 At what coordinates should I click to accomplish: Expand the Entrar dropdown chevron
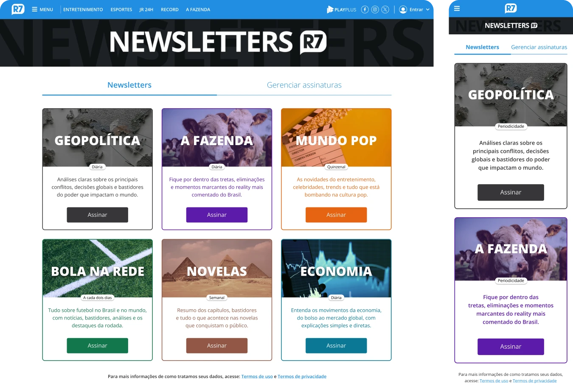427,9
